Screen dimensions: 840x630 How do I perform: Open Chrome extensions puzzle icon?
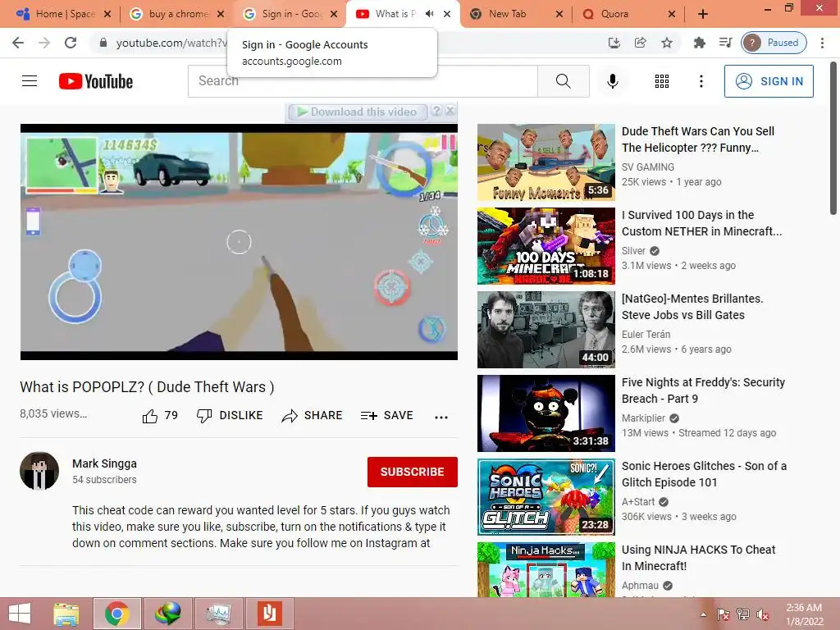(x=700, y=43)
